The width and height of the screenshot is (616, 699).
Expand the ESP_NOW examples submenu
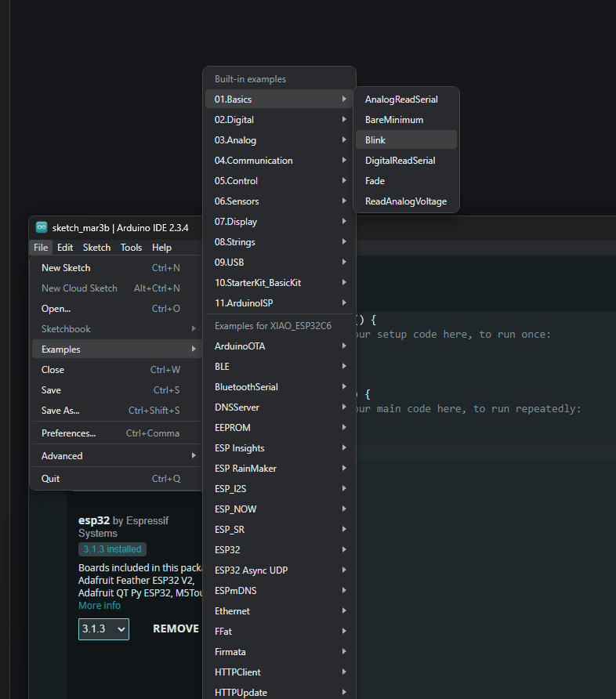point(279,509)
